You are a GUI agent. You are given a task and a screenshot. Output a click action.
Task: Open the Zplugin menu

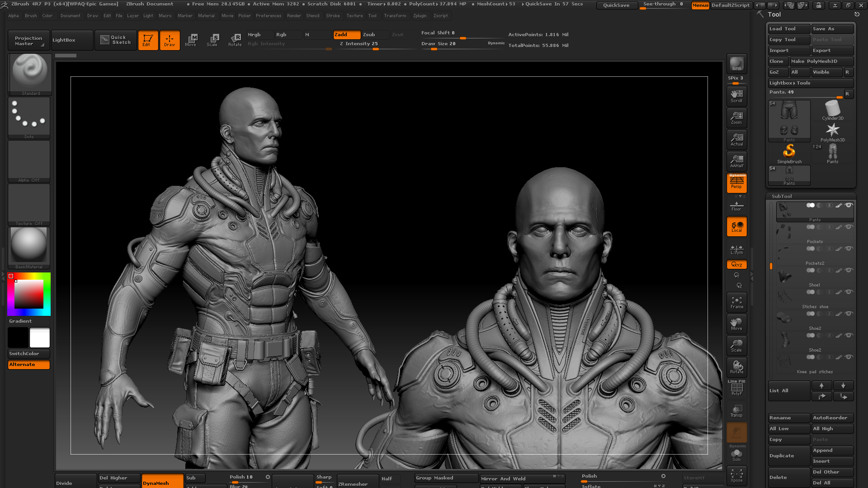420,16
